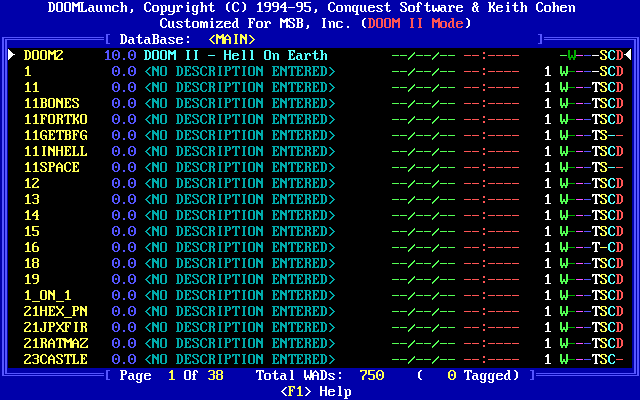
Task: Click the Total WADs count 750
Action: [x=372, y=375]
